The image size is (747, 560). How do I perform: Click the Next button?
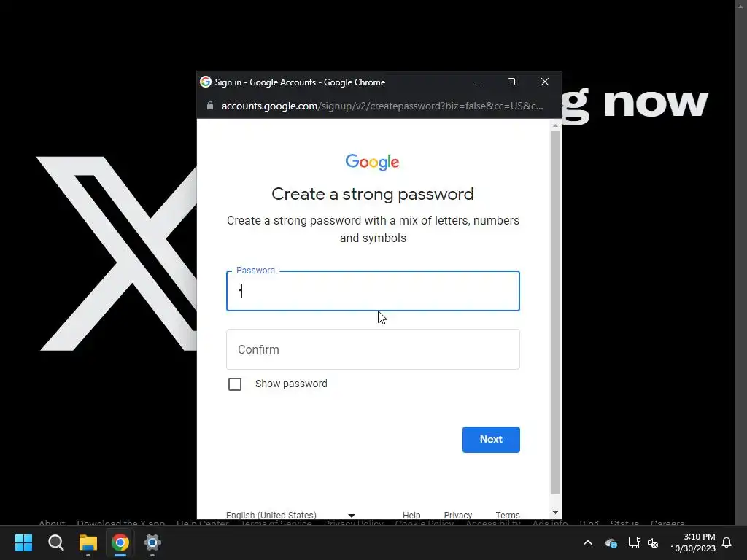(x=491, y=440)
